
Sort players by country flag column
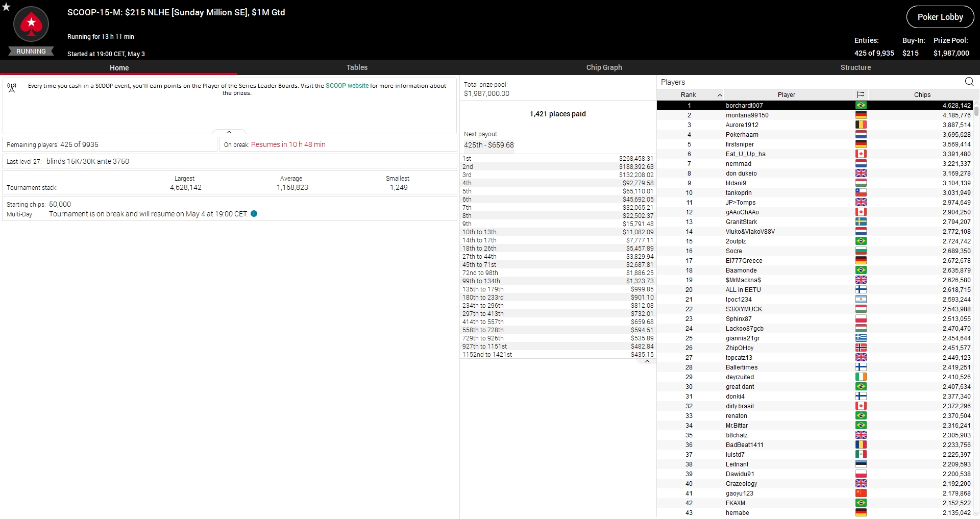861,94
